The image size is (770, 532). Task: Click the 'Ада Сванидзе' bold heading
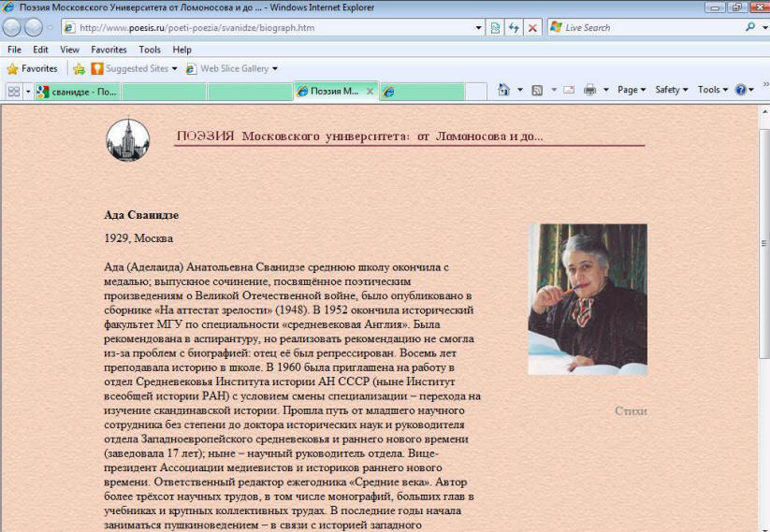point(141,215)
